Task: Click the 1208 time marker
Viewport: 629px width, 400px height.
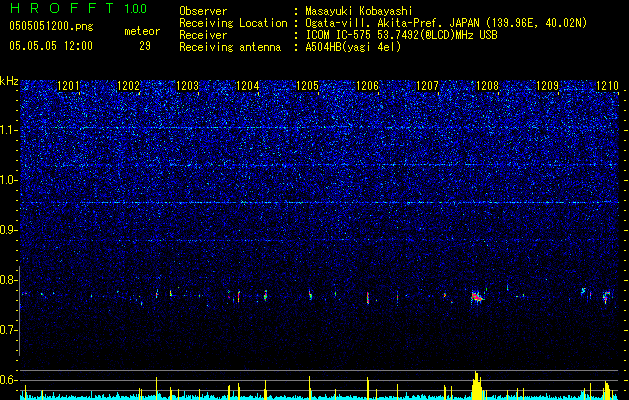Action: tap(487, 86)
